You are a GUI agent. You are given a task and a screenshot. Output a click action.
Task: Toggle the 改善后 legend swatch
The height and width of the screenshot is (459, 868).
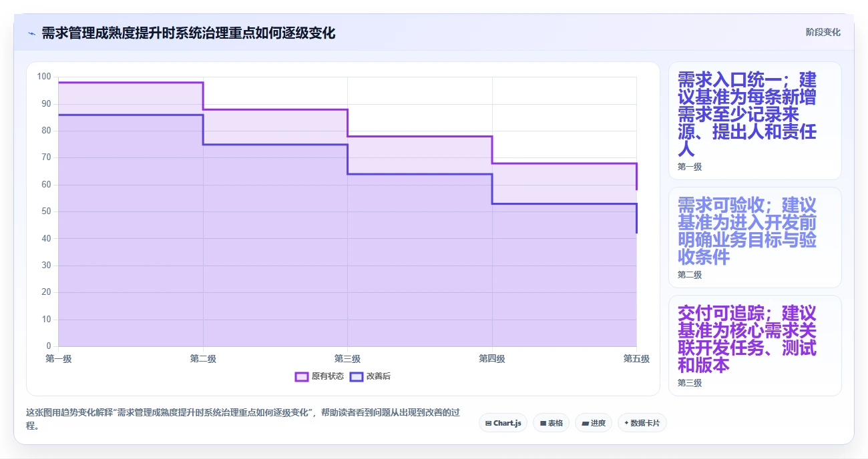click(357, 376)
